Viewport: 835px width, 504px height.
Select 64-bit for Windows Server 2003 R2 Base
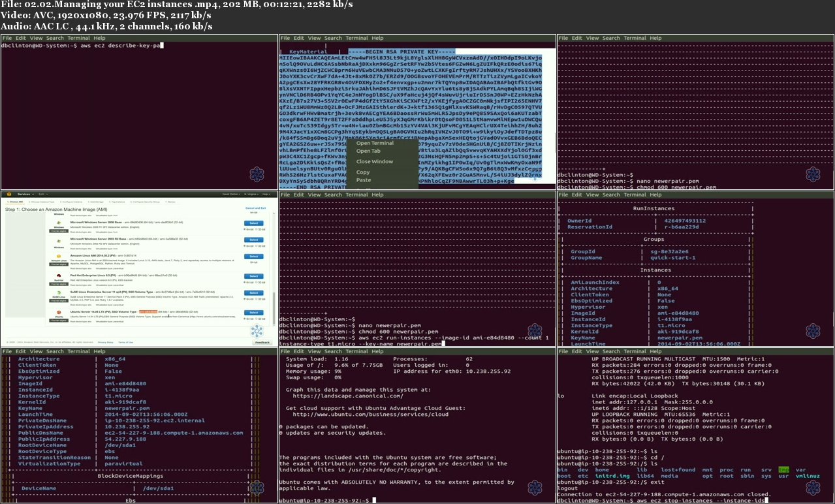pos(249,246)
